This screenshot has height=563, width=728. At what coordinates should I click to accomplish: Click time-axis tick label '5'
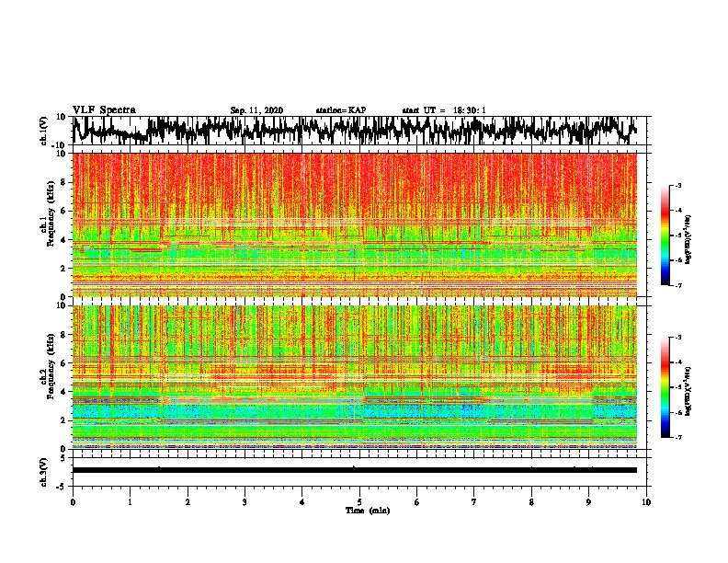pyautogui.click(x=359, y=502)
